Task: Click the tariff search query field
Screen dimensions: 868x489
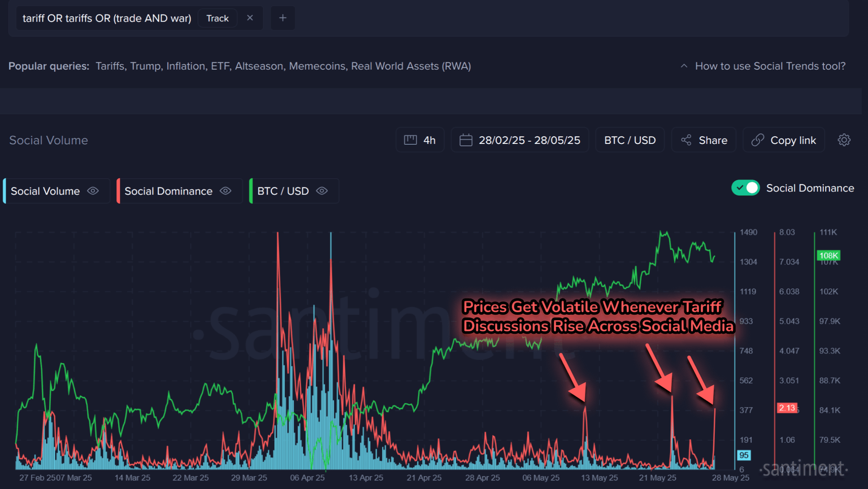Action: coord(107,18)
